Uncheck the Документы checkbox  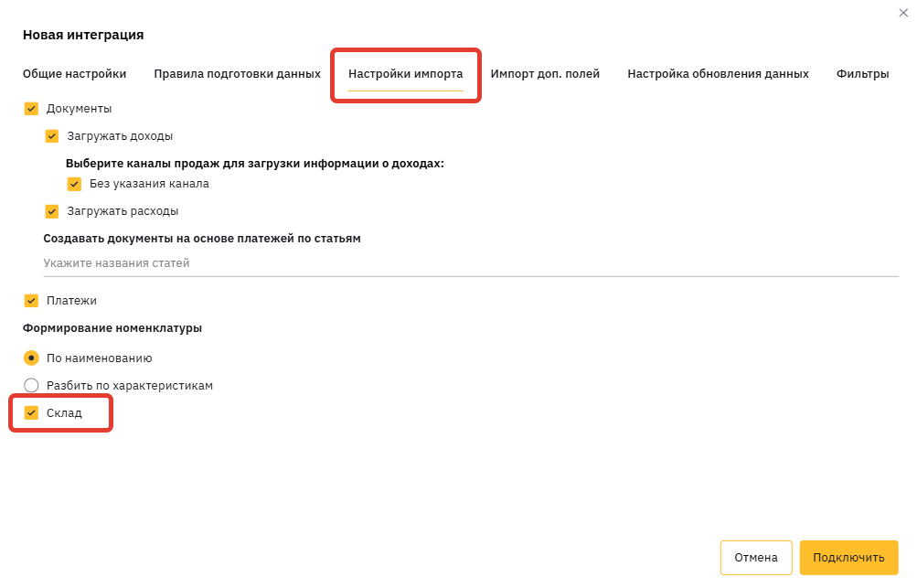pyautogui.click(x=31, y=109)
